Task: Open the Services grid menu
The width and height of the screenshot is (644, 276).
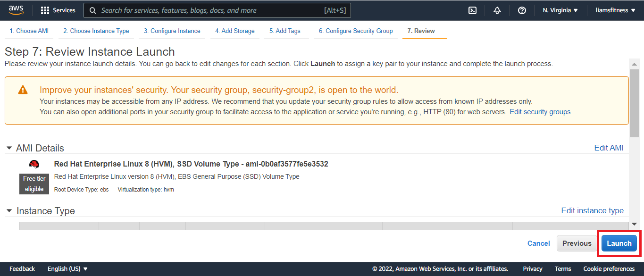Action: click(x=58, y=10)
